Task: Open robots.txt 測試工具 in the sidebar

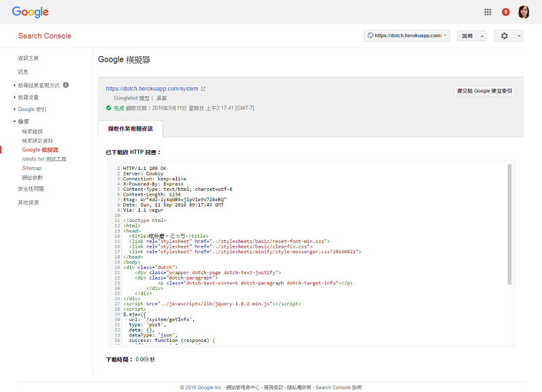Action: (44, 159)
